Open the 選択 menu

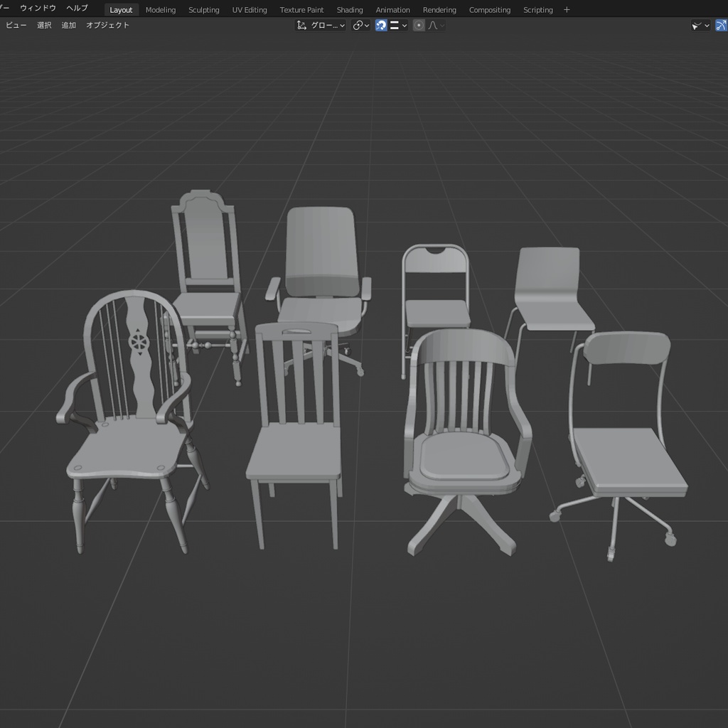(44, 25)
